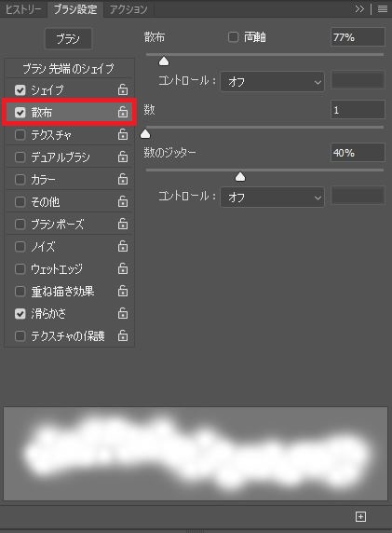Toggle the lock icon next to テクスチャ

pyautogui.click(x=123, y=134)
